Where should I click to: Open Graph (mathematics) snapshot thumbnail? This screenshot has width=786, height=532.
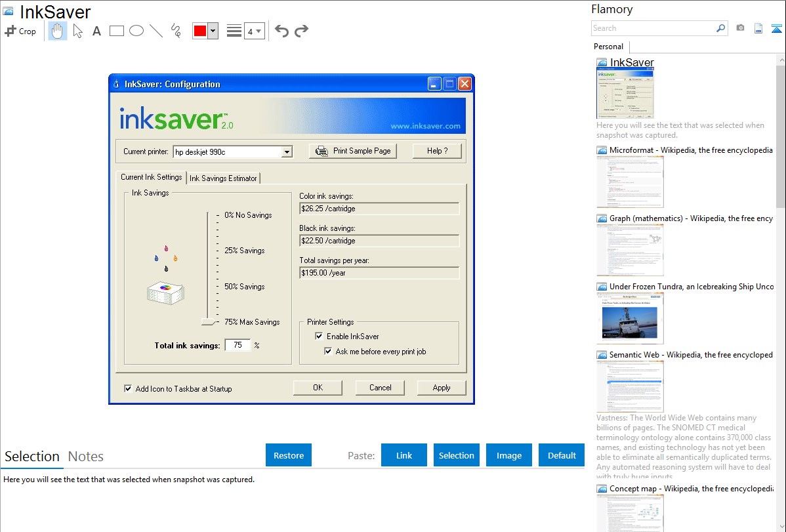click(x=630, y=250)
